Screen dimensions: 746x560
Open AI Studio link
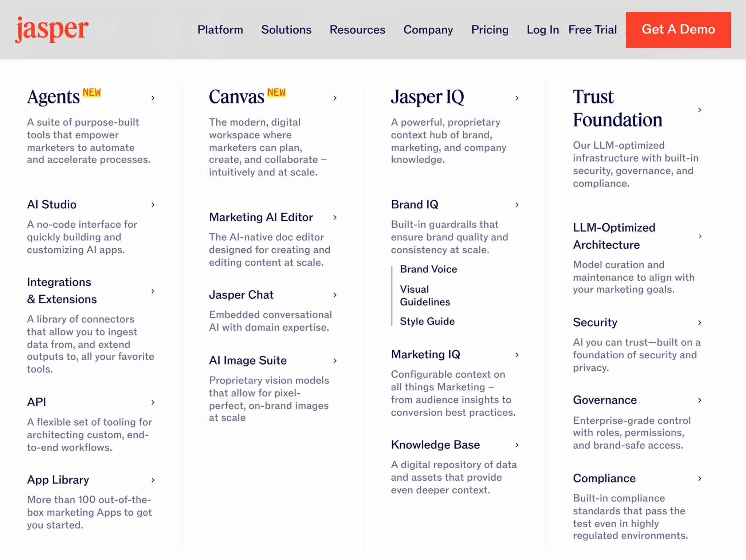tap(52, 205)
